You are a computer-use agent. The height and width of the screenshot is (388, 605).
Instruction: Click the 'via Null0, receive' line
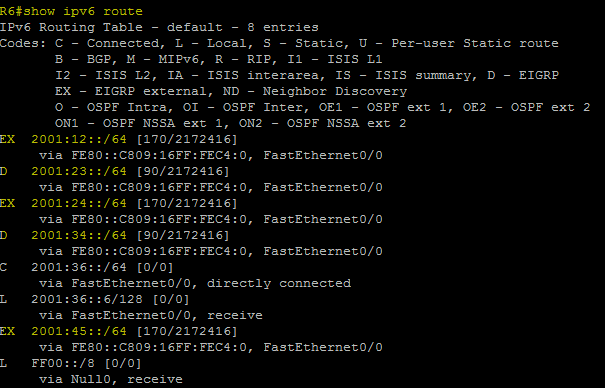[x=111, y=380]
